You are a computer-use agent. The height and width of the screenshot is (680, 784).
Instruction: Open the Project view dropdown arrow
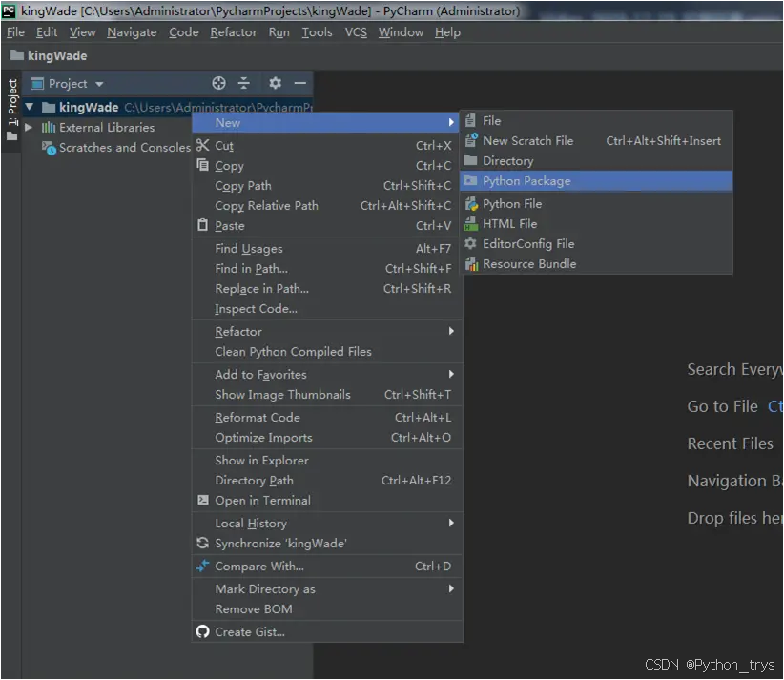coord(99,84)
